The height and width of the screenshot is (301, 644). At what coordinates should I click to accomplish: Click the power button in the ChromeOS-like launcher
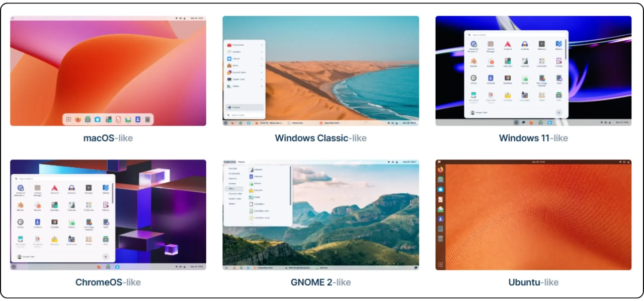tap(106, 257)
